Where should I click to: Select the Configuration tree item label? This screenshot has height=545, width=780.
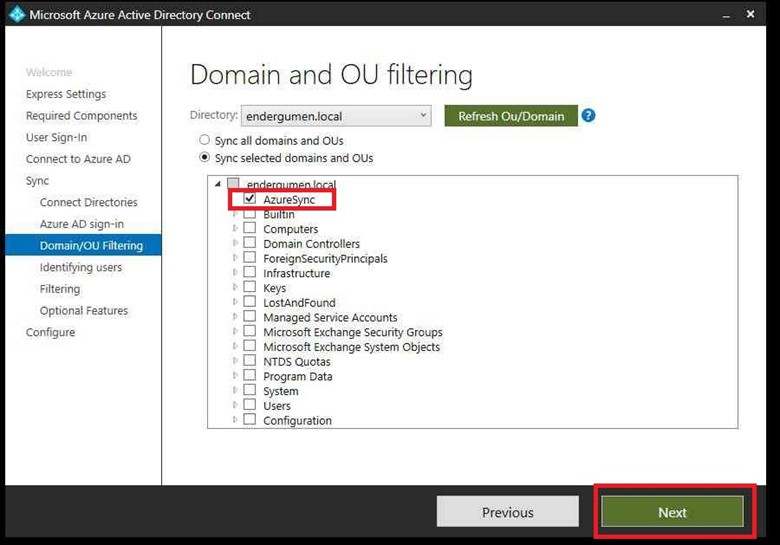tap(297, 421)
